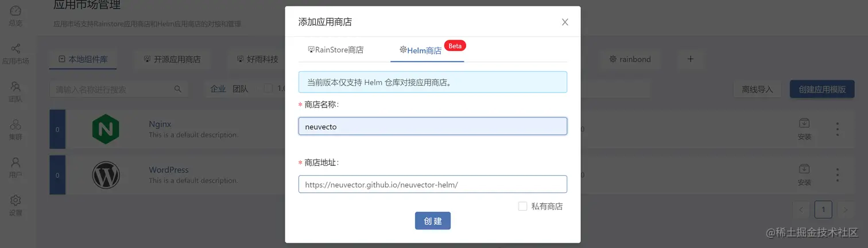Open the 用户 sidebar icon
The height and width of the screenshot is (248, 868).
pos(15,162)
